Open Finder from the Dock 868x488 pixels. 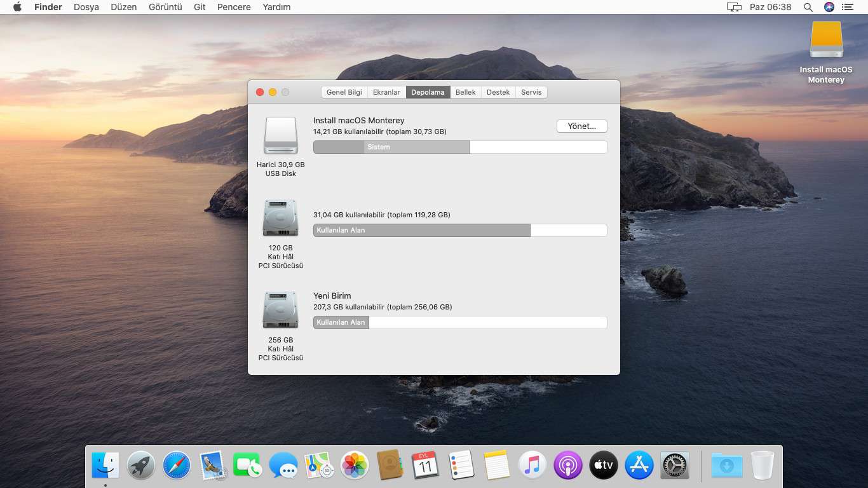(105, 465)
